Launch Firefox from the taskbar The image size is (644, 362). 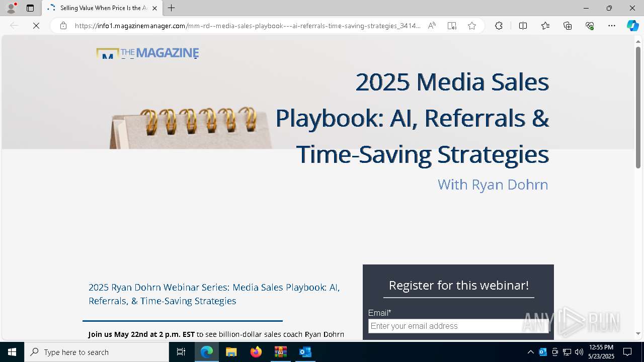tap(256, 352)
